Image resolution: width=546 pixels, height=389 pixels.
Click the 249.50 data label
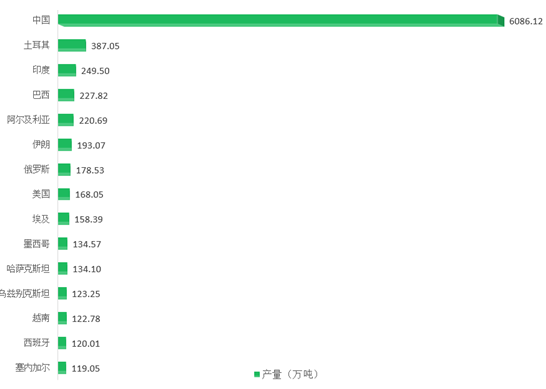tap(95, 71)
